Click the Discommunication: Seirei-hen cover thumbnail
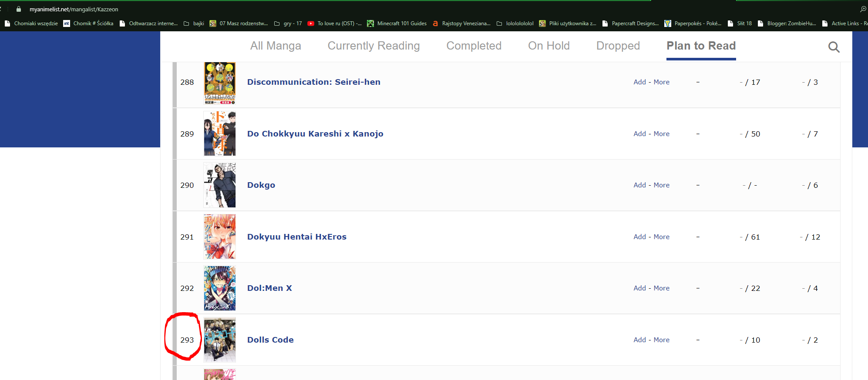This screenshot has height=380, width=868. click(220, 83)
